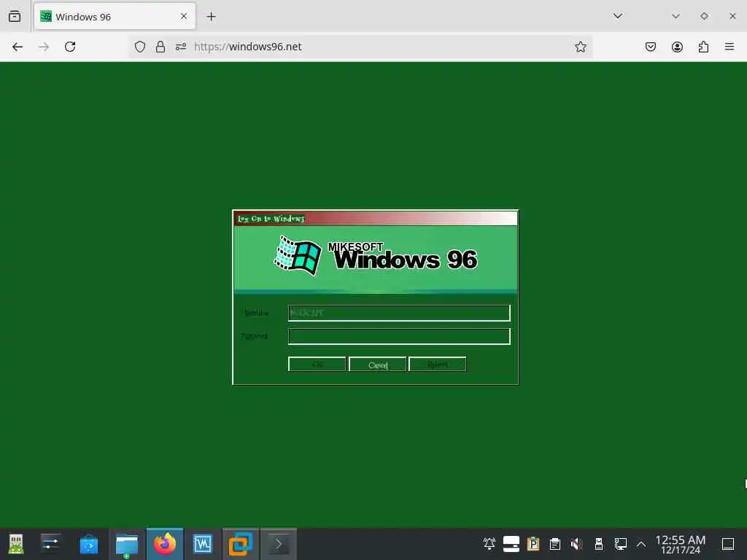Open Firefox hamburger application menu
Screen dimensions: 747x560
point(729,47)
